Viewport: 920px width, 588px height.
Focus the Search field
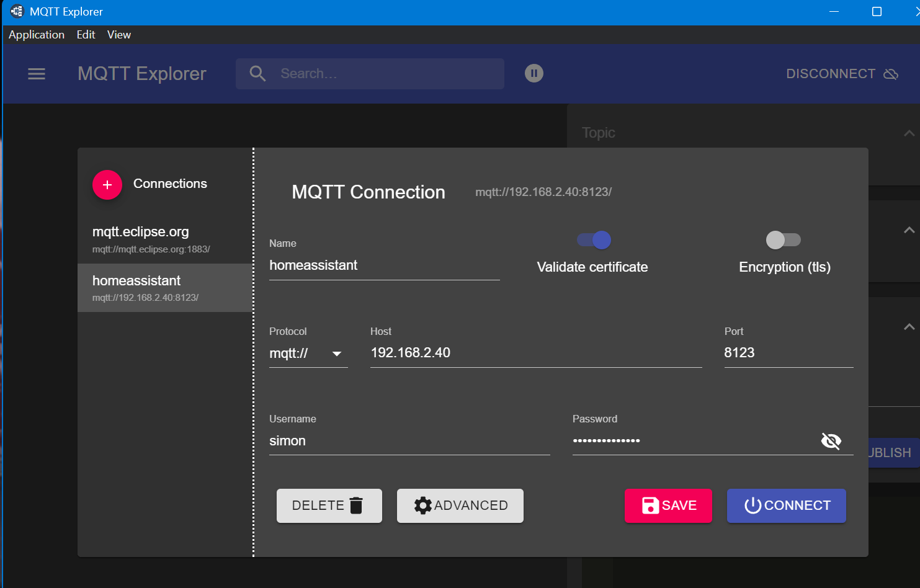click(370, 74)
